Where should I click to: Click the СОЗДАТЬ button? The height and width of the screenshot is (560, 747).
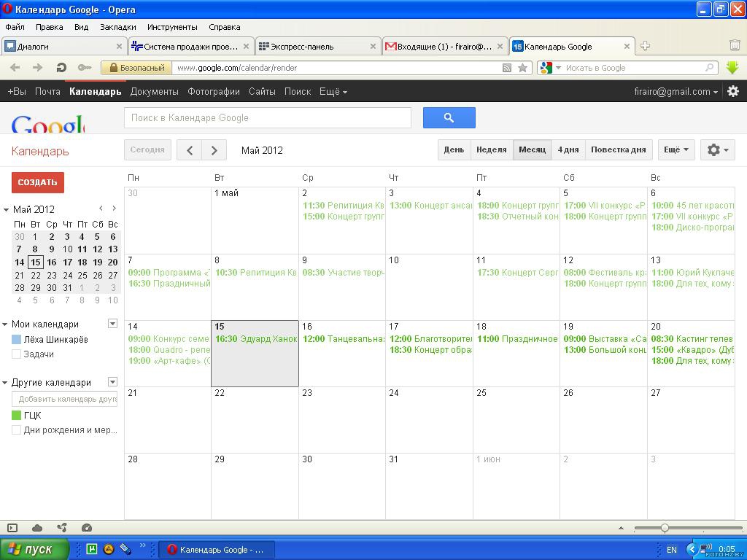click(x=38, y=182)
